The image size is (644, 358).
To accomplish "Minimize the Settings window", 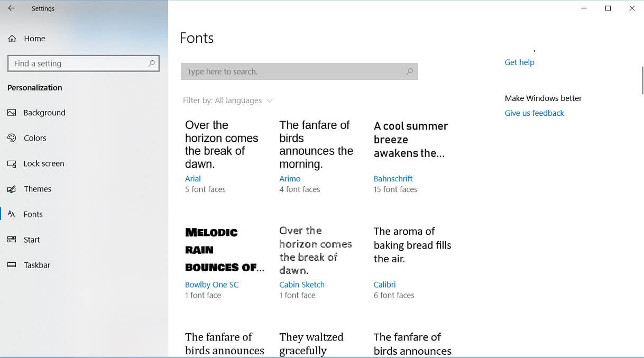I will 584,8.
